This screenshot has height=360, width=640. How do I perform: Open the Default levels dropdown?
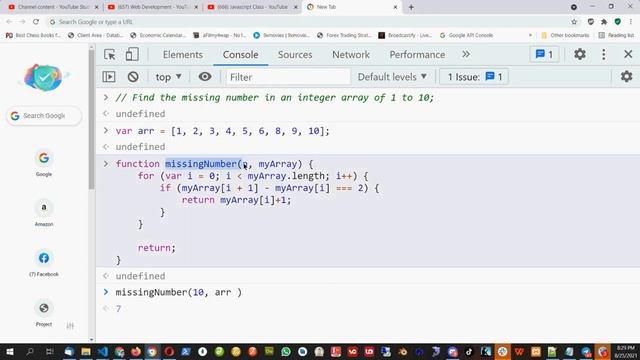(392, 77)
